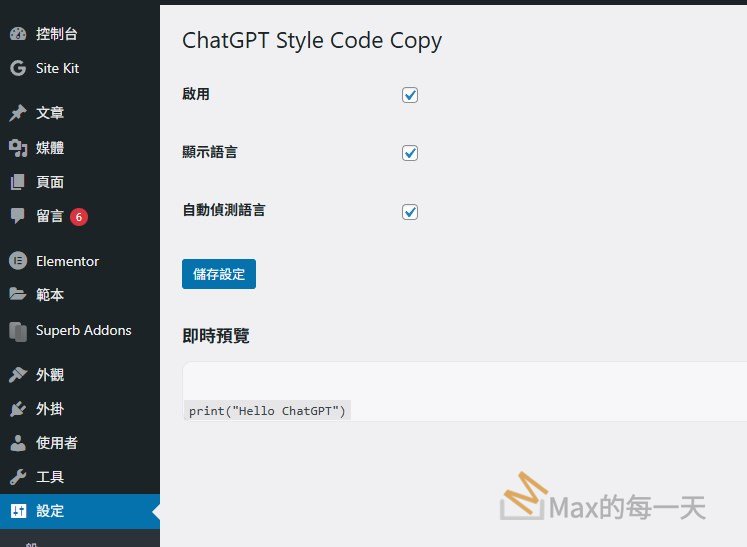Click the folder icon for 範本
Screen dimensions: 747x547
(17, 295)
